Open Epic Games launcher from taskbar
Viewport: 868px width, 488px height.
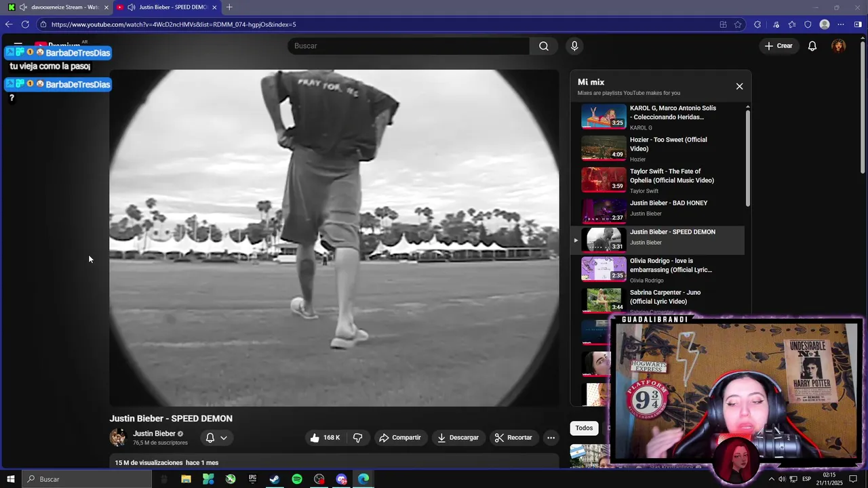coord(252,479)
